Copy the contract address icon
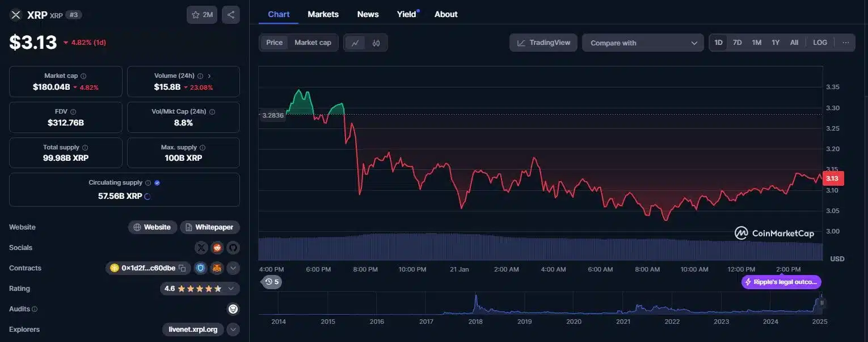 coord(182,268)
